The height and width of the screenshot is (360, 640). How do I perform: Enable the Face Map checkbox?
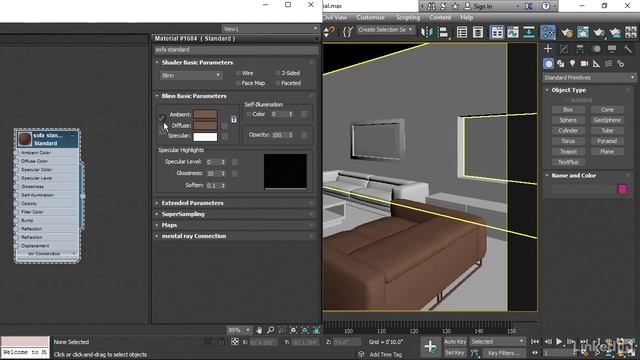[238, 83]
